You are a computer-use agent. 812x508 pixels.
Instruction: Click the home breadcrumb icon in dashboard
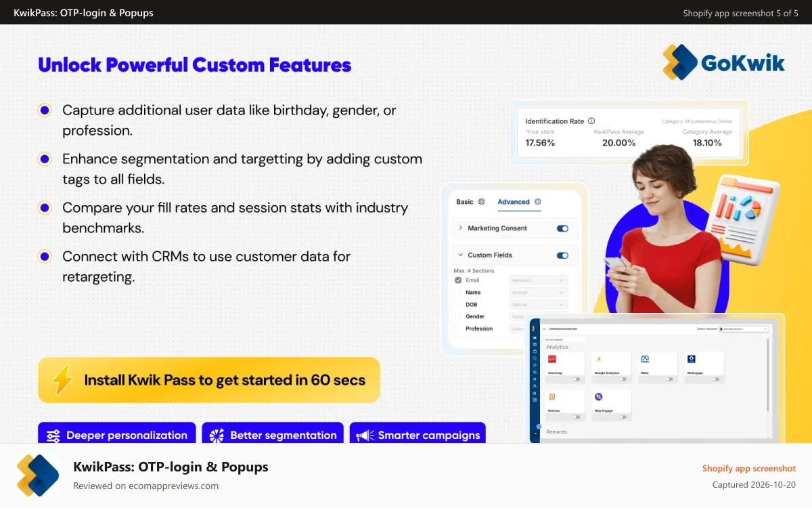coord(544,329)
